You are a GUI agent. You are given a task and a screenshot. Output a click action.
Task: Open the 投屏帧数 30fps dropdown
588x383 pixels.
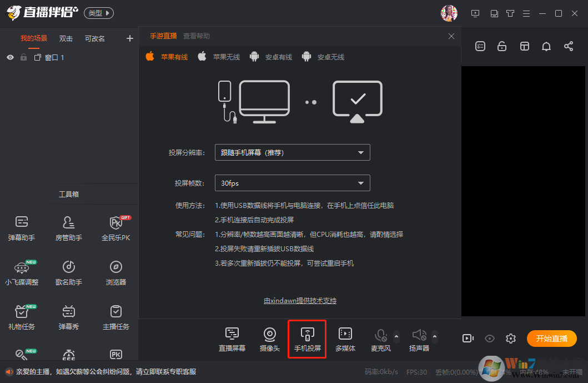coord(292,183)
